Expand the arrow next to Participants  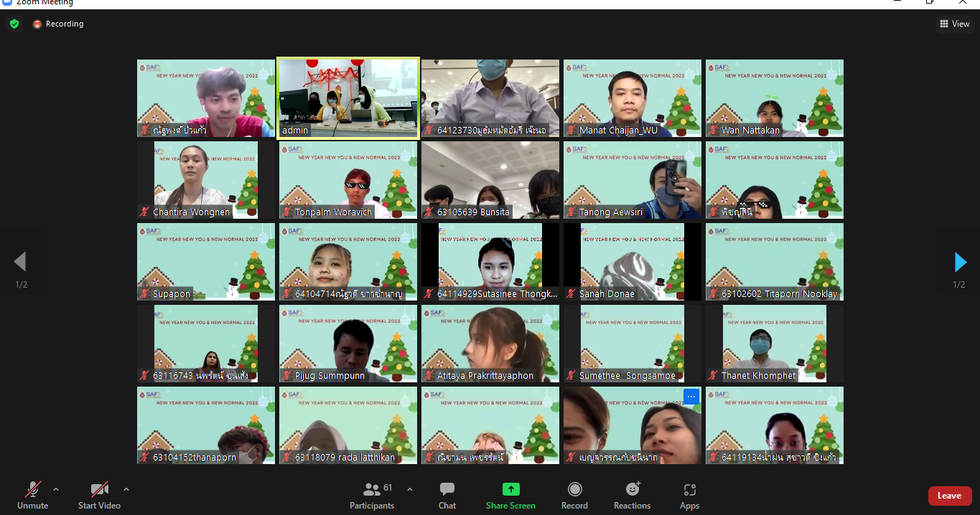tap(410, 490)
